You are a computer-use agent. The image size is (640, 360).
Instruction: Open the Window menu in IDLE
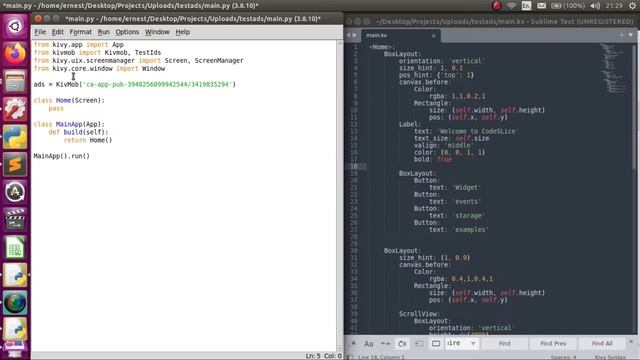pos(157,32)
